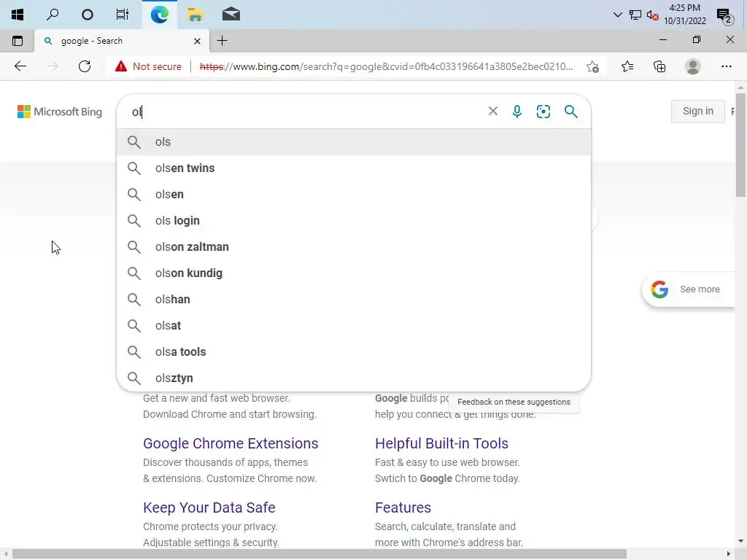Open the Helpful Built-in Tools link
This screenshot has height=560, width=747.
[441, 443]
